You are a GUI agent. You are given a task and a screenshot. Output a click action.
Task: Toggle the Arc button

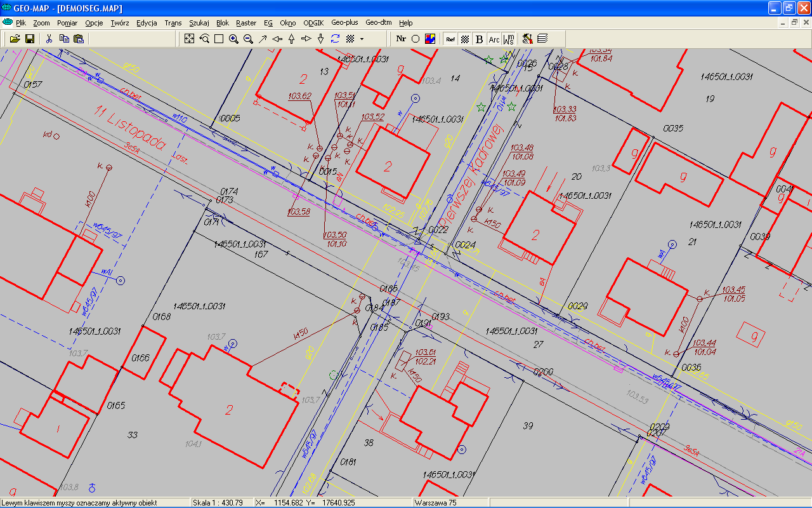coord(494,39)
